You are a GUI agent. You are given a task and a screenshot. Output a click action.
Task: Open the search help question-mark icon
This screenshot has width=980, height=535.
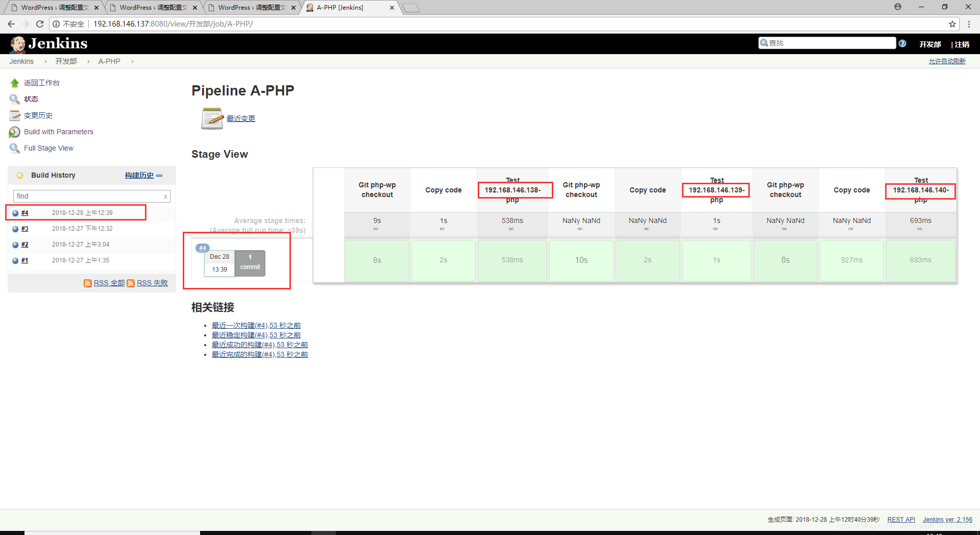coord(902,43)
